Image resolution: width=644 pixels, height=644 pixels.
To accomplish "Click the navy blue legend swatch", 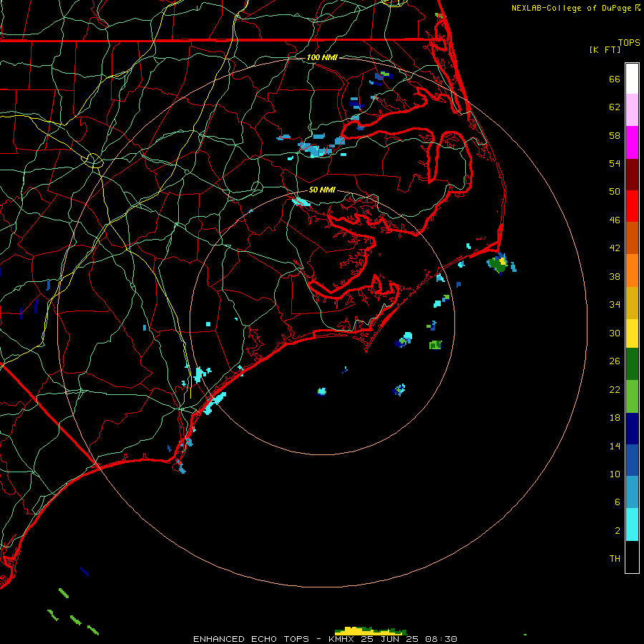I will click(632, 429).
